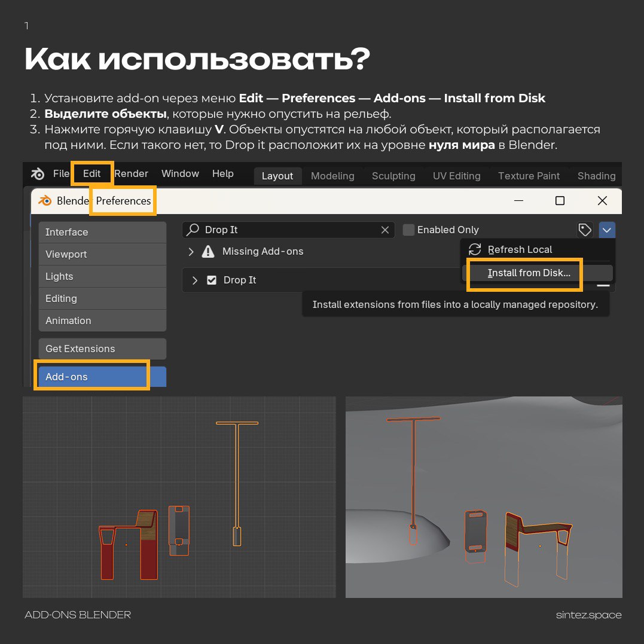Open the tag filter icon near the dropdown
644x644 pixels.
[585, 230]
